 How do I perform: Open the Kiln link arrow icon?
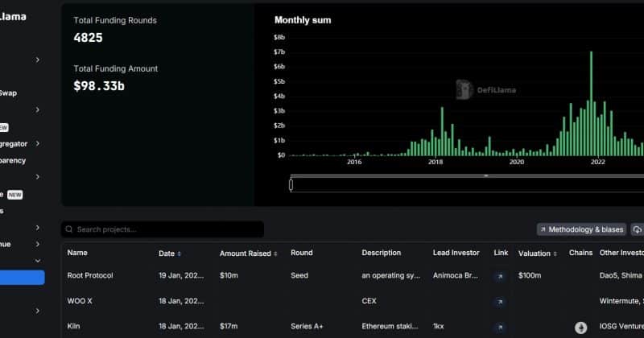pos(500,328)
